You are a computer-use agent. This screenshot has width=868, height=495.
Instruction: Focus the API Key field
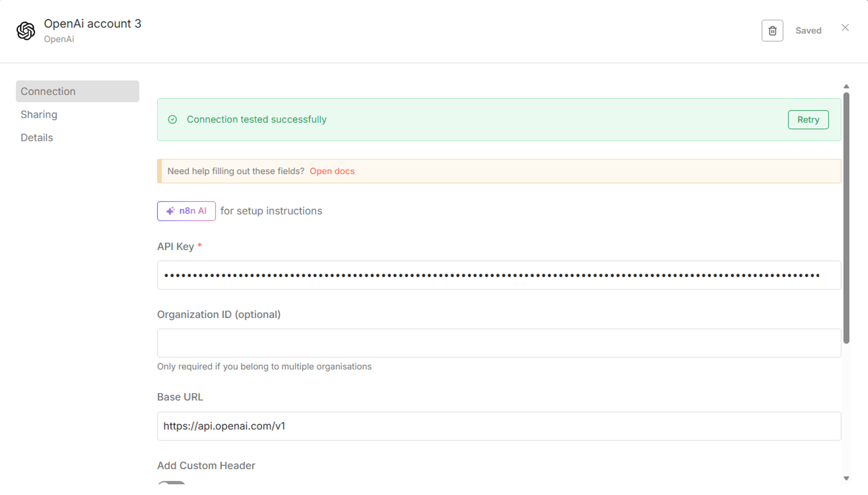499,275
